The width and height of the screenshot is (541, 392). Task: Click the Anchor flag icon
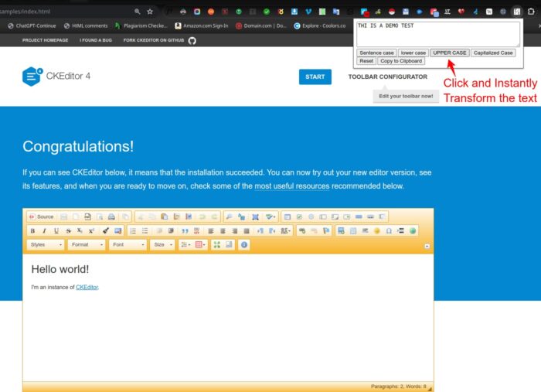[x=326, y=231]
